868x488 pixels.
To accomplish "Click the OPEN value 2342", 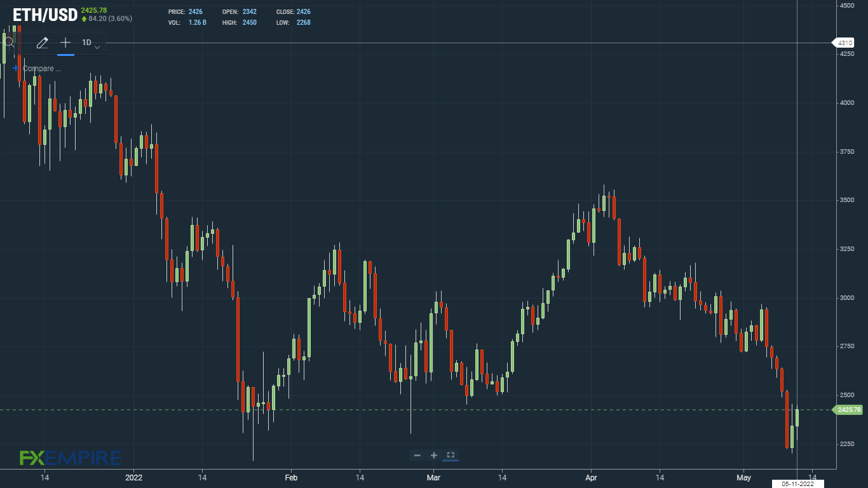I will (x=250, y=12).
